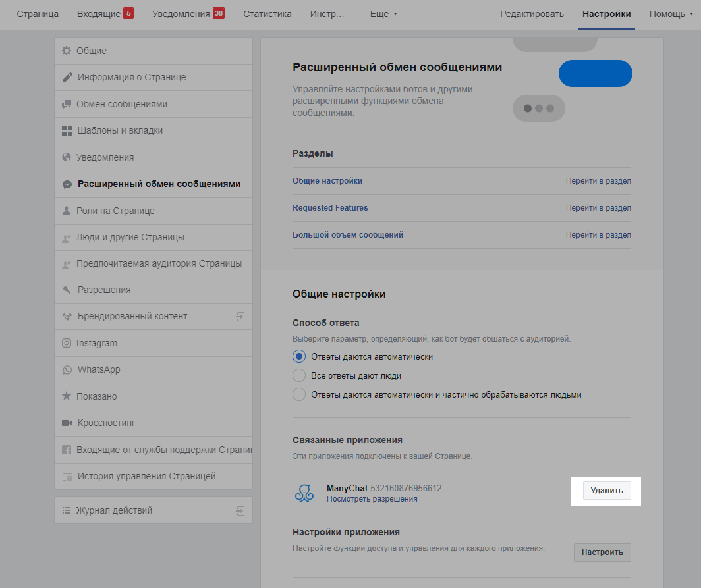Click the grid icon for Шаблоны и вкладки
This screenshot has height=588, width=701.
pyautogui.click(x=67, y=131)
